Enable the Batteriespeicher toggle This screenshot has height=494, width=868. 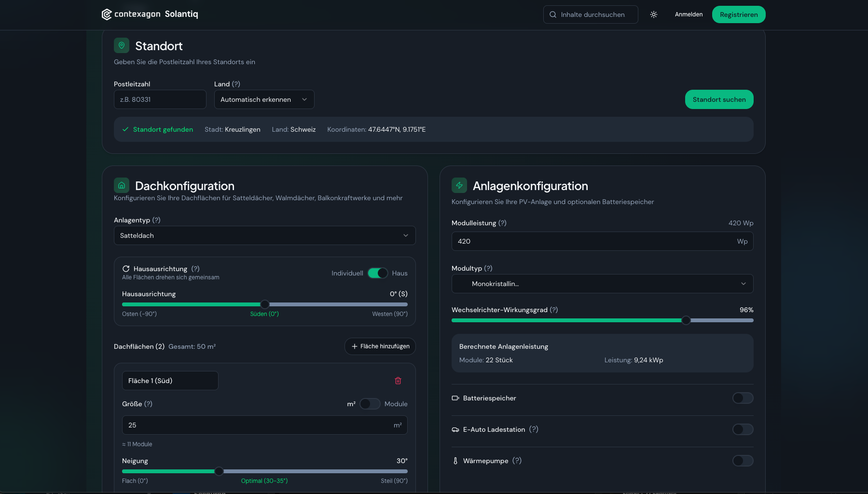(x=743, y=398)
